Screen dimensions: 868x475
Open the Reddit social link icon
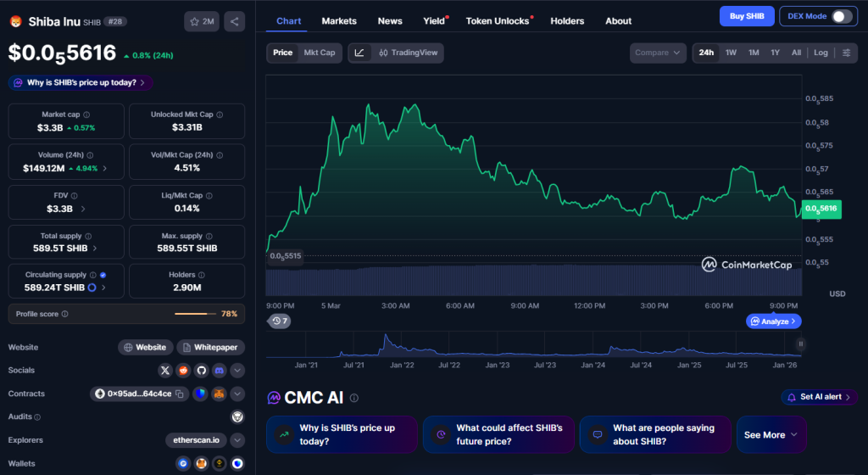tap(183, 371)
